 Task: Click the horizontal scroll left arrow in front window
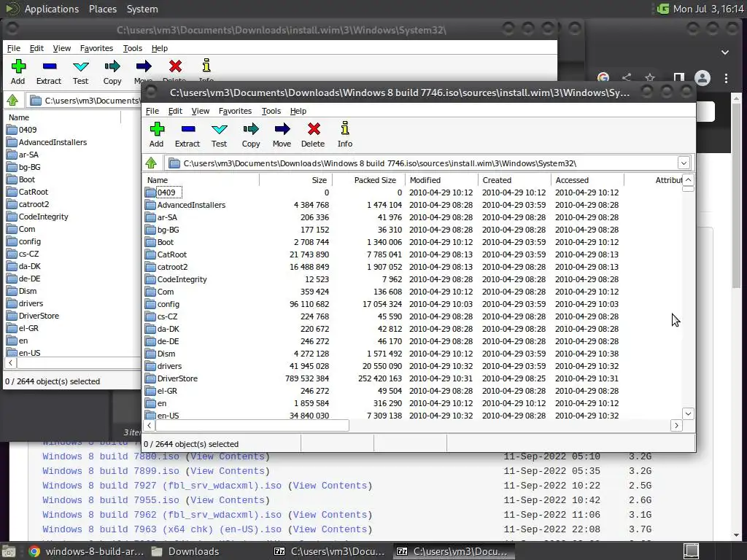click(149, 425)
